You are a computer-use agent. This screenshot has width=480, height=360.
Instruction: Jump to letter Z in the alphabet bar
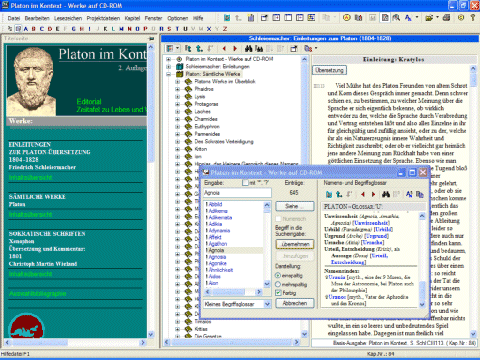coord(225,29)
